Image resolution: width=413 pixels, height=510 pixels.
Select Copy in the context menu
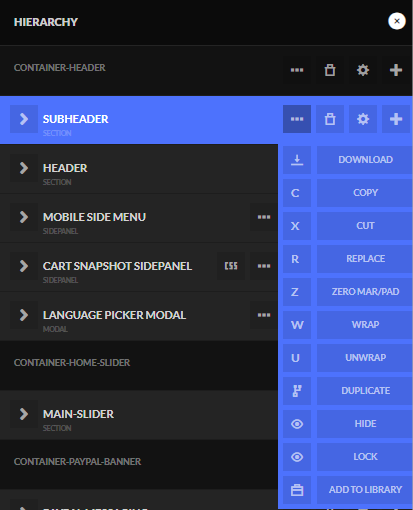pyautogui.click(x=365, y=193)
